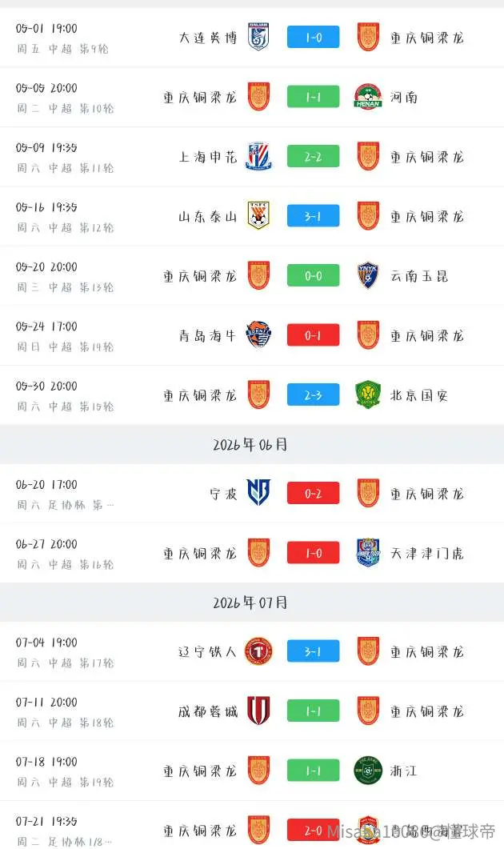Click the 宁波 NB team logo
Screen dimensions: 504x849
(258, 493)
